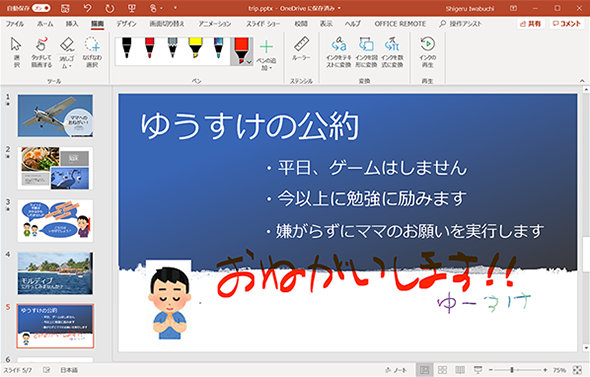Select slide 2 food photos thumbnail

(55, 168)
